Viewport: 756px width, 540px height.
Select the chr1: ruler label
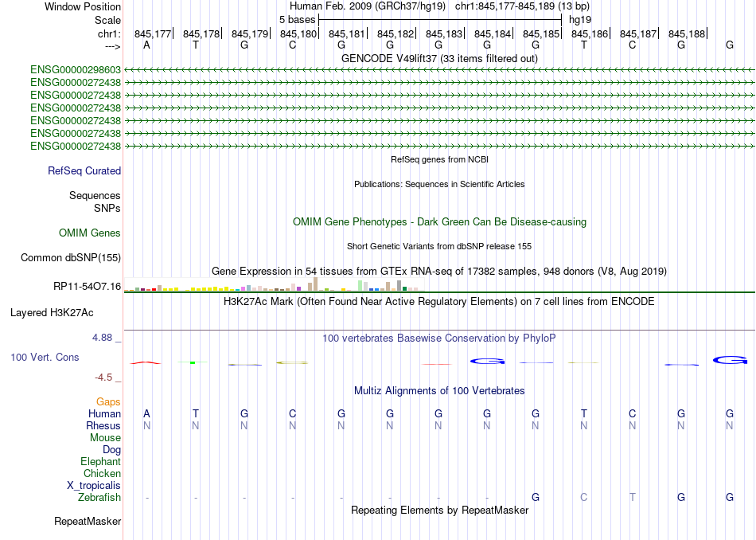tap(109, 33)
